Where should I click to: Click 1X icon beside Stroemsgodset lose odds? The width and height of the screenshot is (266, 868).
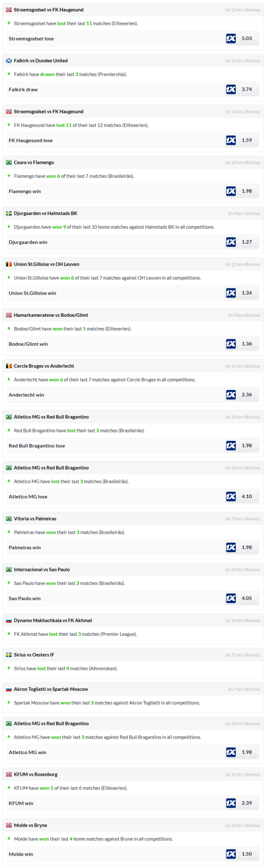[x=231, y=39]
